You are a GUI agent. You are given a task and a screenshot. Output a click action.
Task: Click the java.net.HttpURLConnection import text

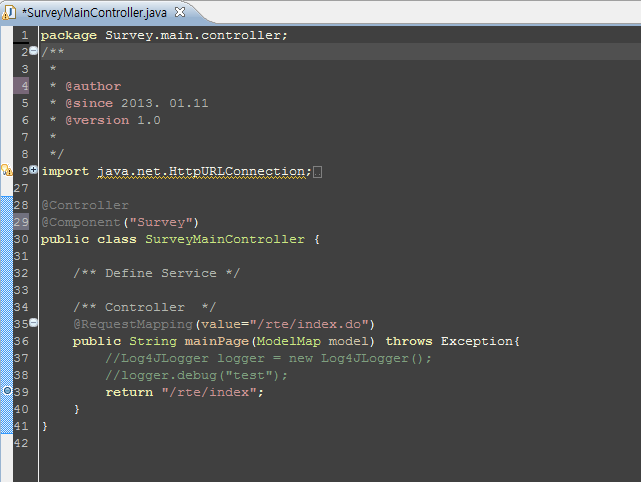(x=204, y=171)
